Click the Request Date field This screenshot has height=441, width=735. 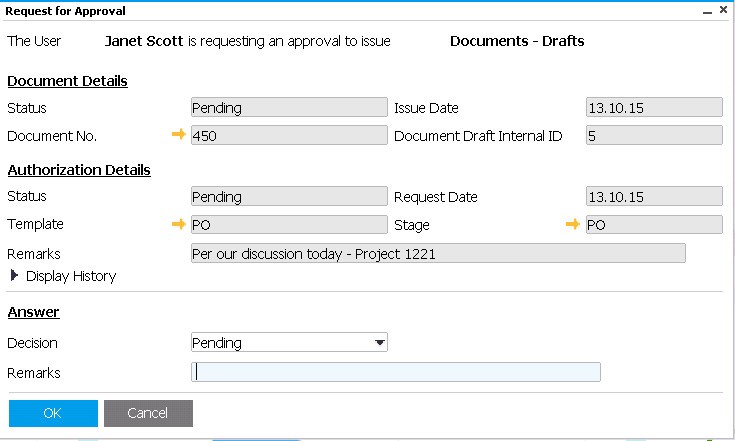654,197
